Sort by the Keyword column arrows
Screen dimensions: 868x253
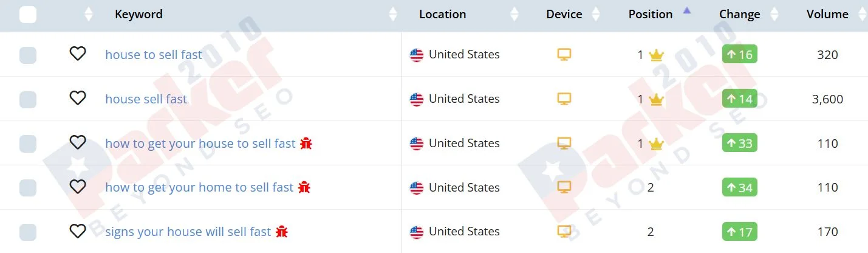(393, 14)
